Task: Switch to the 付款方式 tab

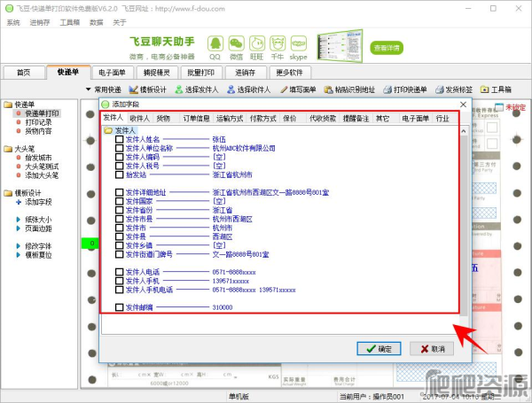Action: coord(263,119)
